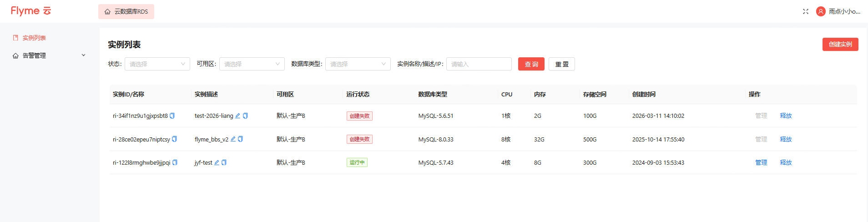Copy instance ID ri-34if1nz9u1gjxpsbt8
Image resolution: width=868 pixels, height=222 pixels.
[x=172, y=116]
